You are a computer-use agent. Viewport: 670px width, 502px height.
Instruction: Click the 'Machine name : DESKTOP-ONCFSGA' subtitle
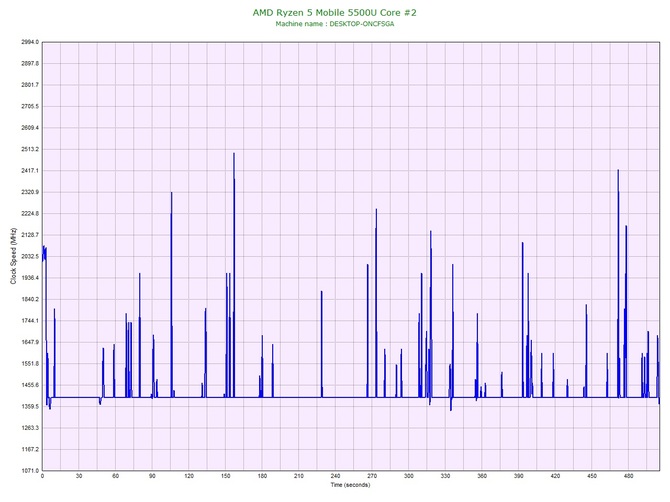coord(335,24)
